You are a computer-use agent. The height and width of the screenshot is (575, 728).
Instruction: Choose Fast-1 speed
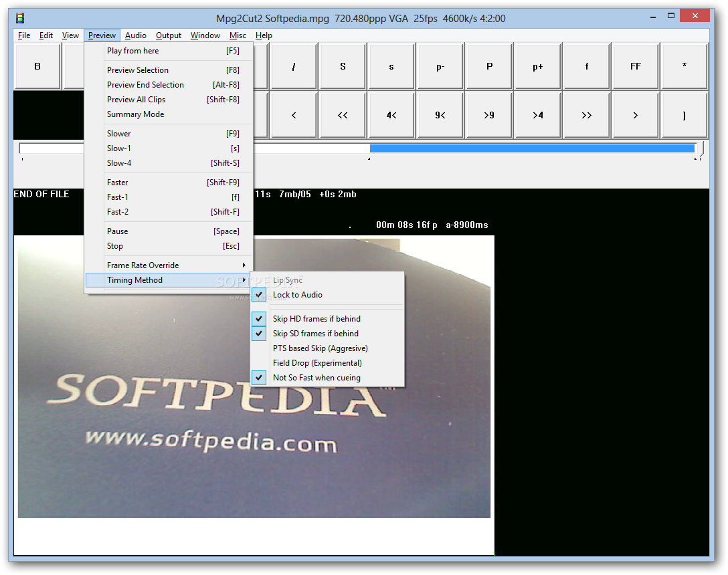coord(169,197)
